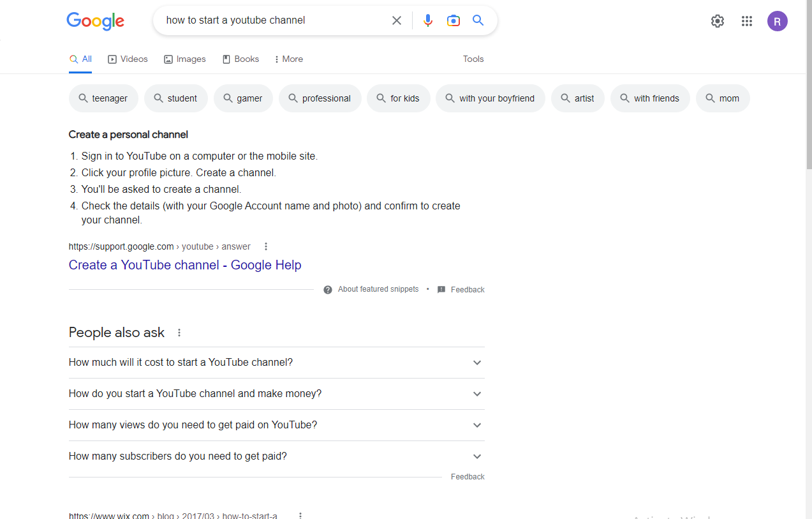The height and width of the screenshot is (519, 812).
Task: Click the Feedback link below People also ask
Action: (468, 477)
